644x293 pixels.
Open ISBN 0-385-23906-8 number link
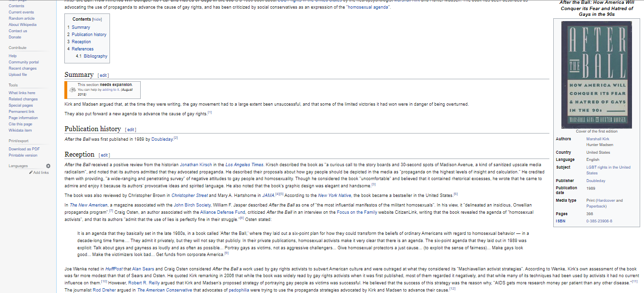(599, 221)
